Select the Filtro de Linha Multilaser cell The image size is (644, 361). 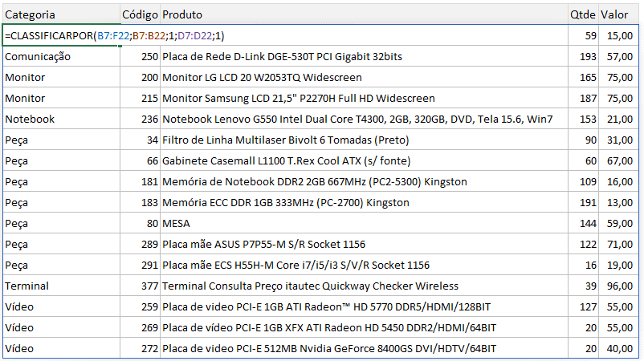click(364, 140)
